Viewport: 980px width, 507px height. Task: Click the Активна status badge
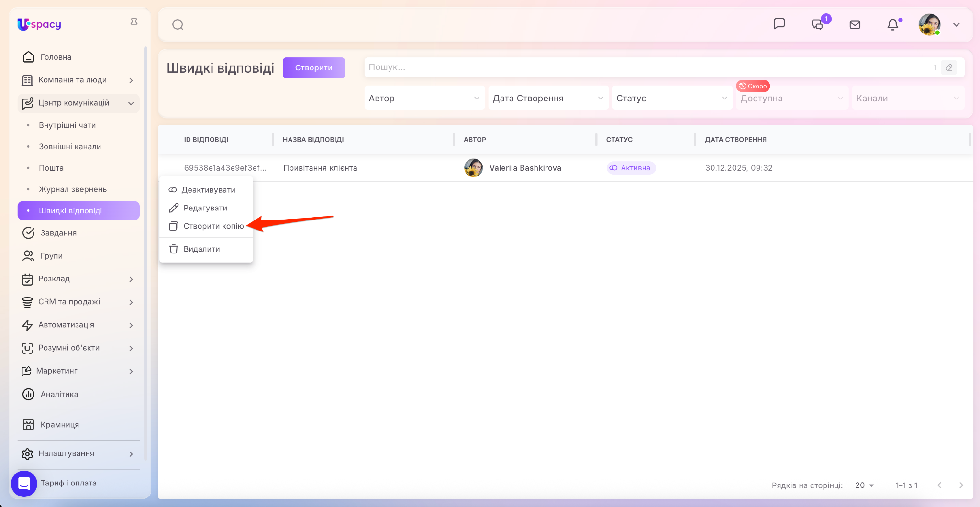[x=630, y=168]
